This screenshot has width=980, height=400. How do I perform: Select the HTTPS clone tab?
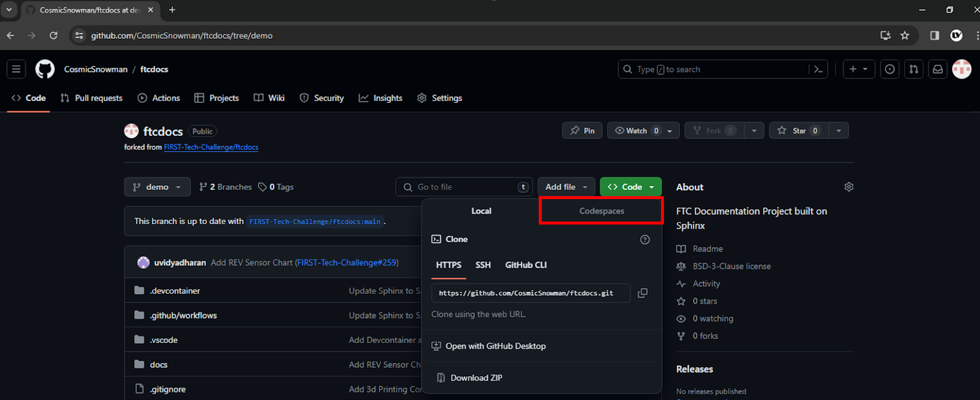point(449,265)
